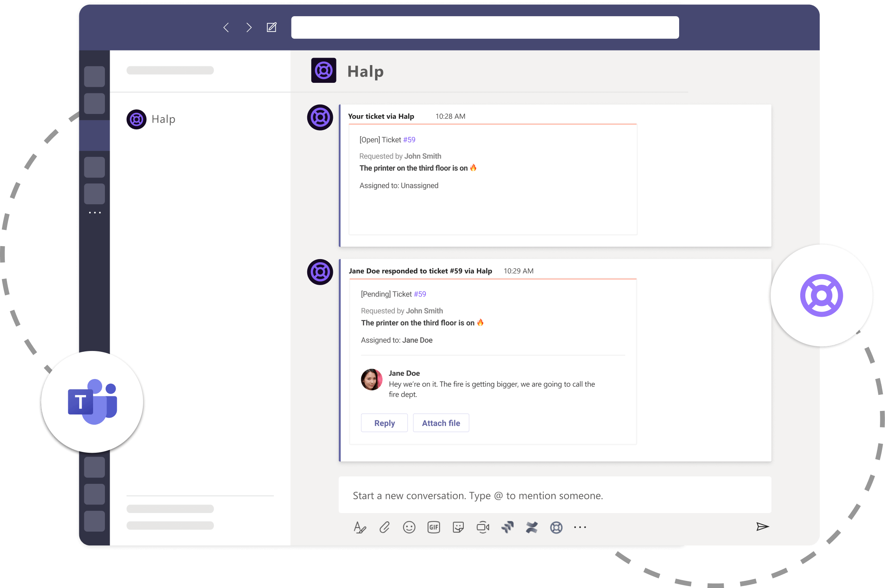Click Jane Doe's profile photo
885x588 pixels.
point(372,379)
